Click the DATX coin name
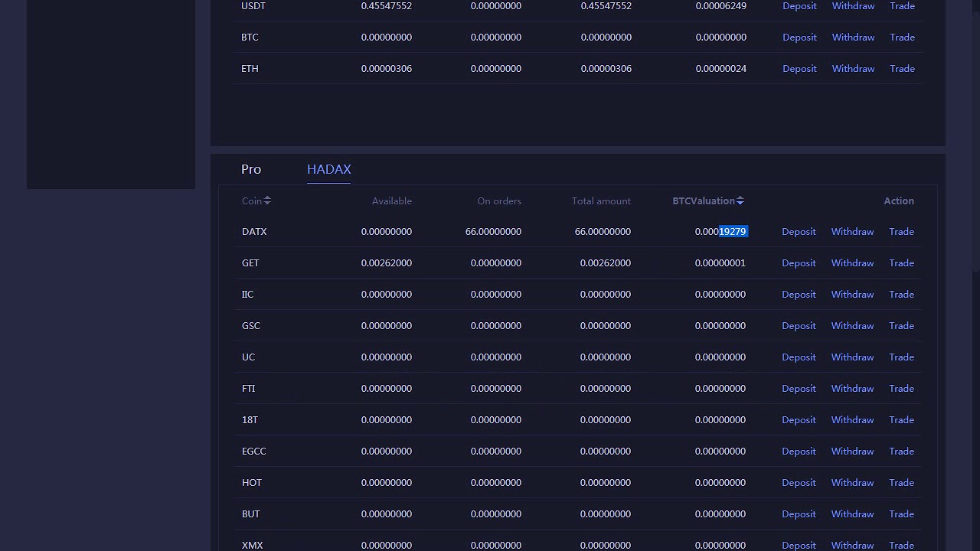 tap(254, 231)
